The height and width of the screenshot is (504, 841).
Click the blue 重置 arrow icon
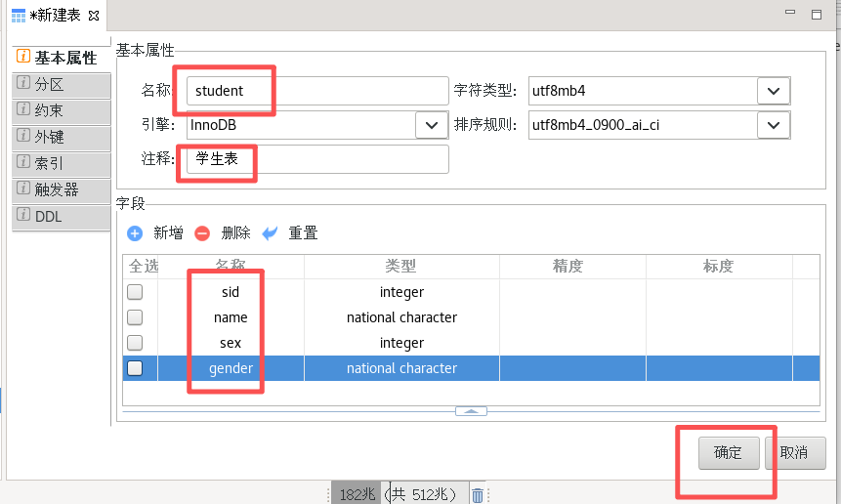[271, 233]
